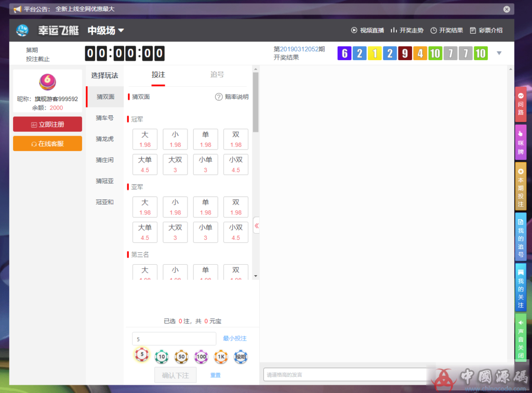Screen dimensions: 532x393
Task: Open 彩票介绍 lottery introduction
Action: pyautogui.click(x=486, y=30)
